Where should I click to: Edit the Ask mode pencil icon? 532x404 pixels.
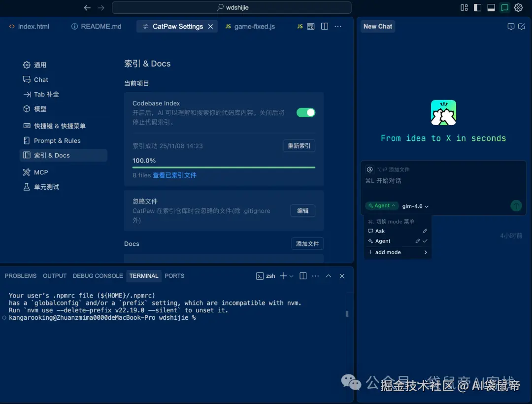point(425,231)
